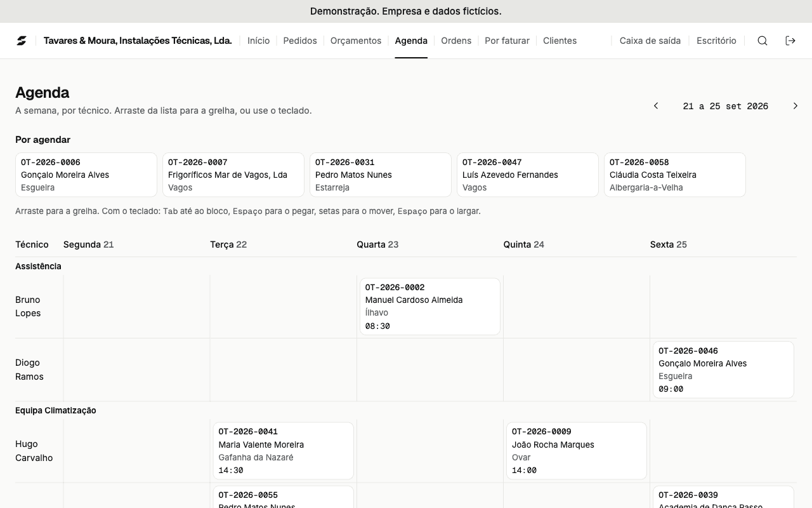Open the Clientes tab
Image resolution: width=812 pixels, height=508 pixels.
point(560,41)
